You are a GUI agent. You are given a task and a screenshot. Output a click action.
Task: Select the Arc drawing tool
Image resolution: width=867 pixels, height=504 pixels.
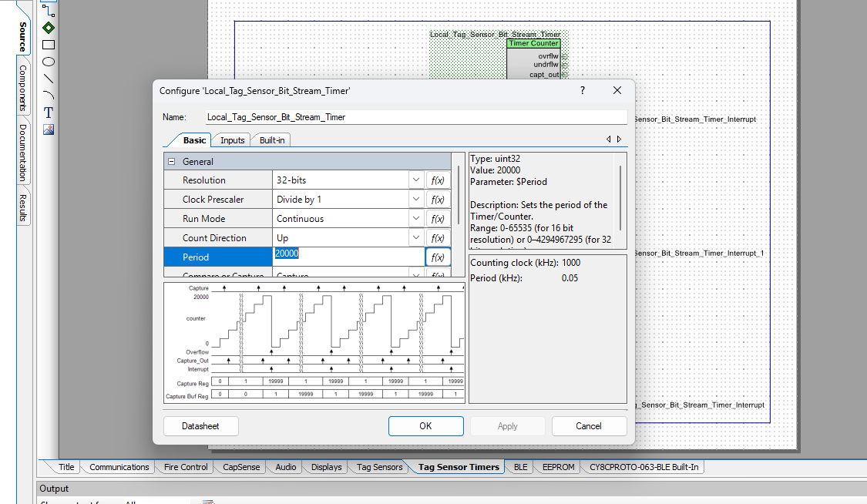tap(48, 96)
